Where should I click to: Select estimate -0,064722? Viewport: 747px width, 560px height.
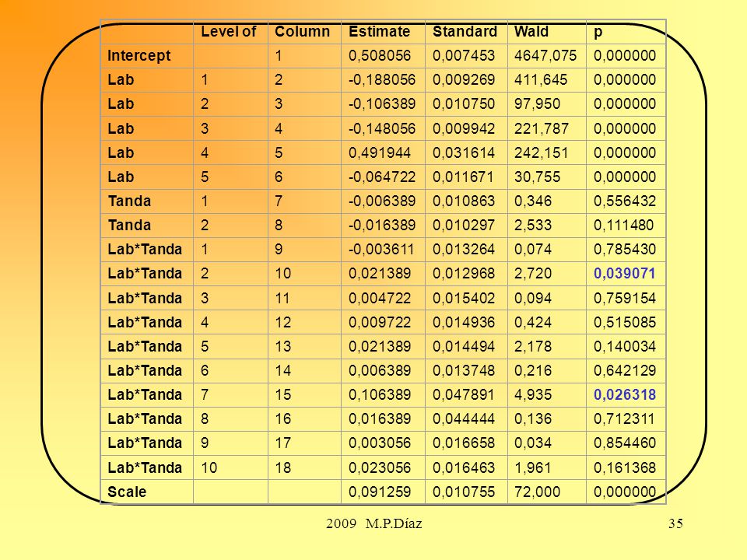(x=381, y=177)
